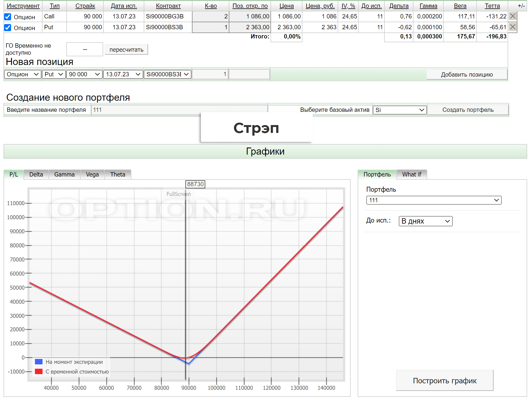This screenshot has height=402, width=532.
Task: Click the Создать портфель button
Action: (468, 110)
